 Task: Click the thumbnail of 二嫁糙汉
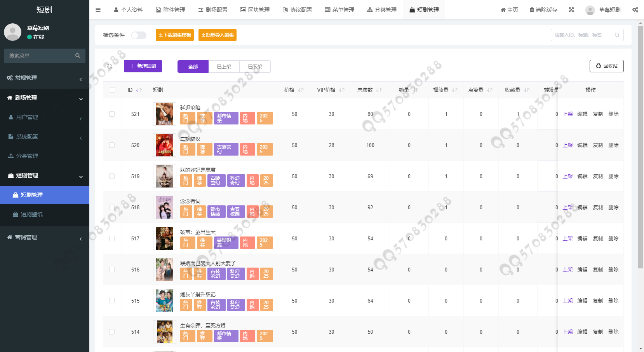[165, 145]
